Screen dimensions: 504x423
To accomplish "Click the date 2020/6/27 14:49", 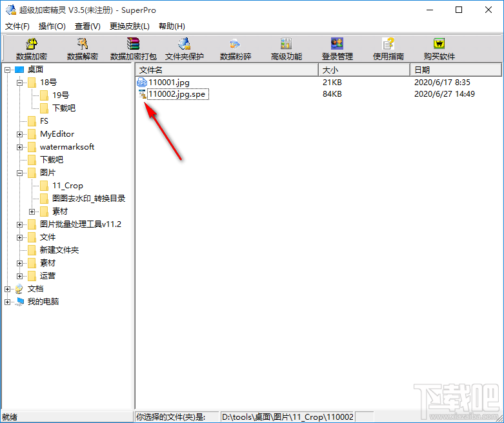I will pyautogui.click(x=444, y=94).
